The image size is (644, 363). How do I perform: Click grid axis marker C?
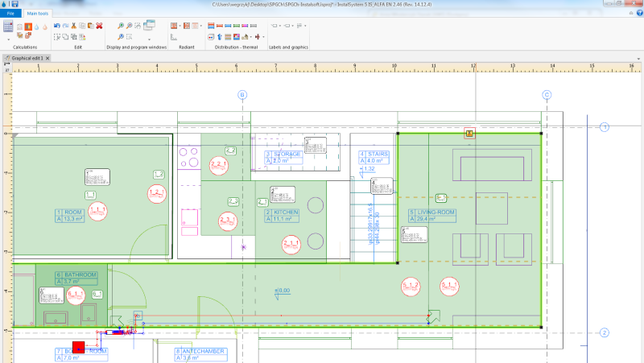(547, 95)
